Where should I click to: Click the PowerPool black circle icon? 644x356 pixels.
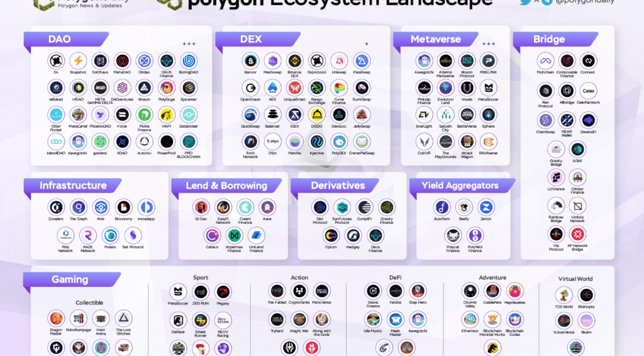[166, 142]
